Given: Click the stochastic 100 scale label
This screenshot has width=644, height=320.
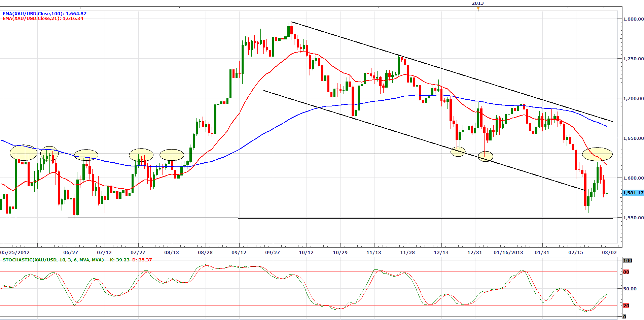Looking at the screenshot, I should point(628,261).
